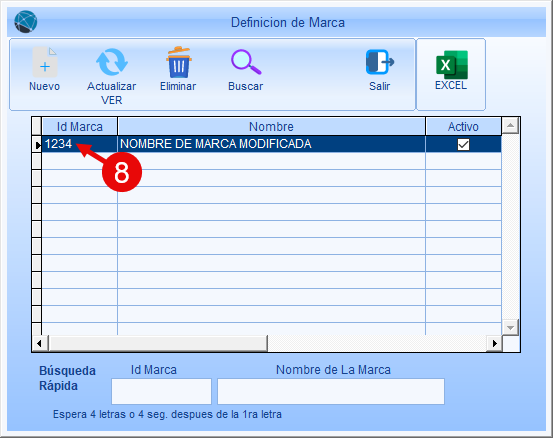
Task: Refresh list with Actualizar VER icon
Action: point(111,62)
